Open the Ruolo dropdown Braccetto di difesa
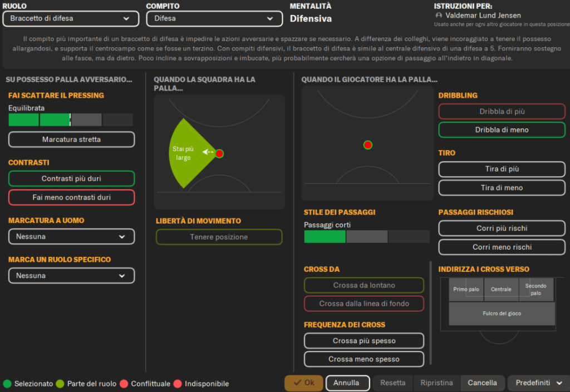The width and height of the screenshot is (570, 392). (71, 19)
